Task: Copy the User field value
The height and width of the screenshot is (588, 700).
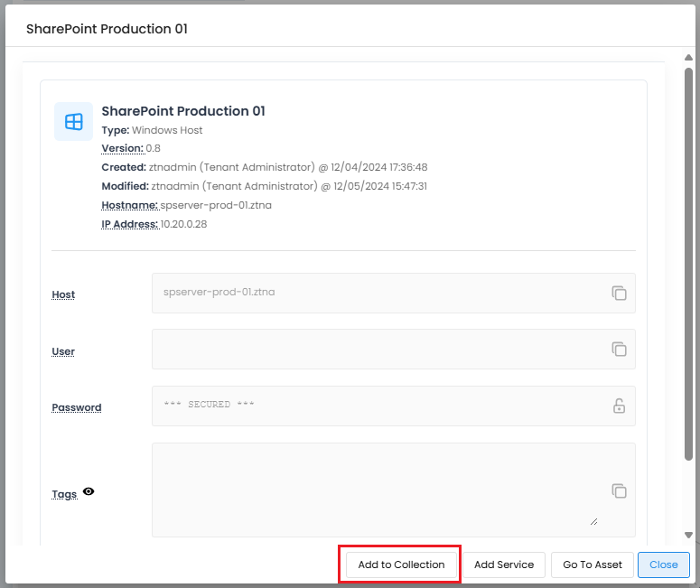Action: coord(619,349)
